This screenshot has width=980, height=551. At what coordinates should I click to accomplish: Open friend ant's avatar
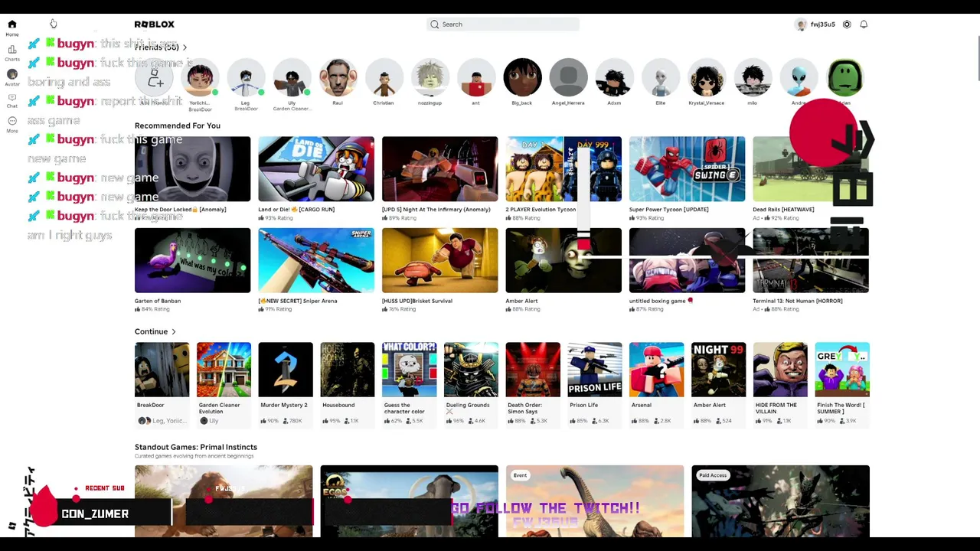pyautogui.click(x=476, y=77)
